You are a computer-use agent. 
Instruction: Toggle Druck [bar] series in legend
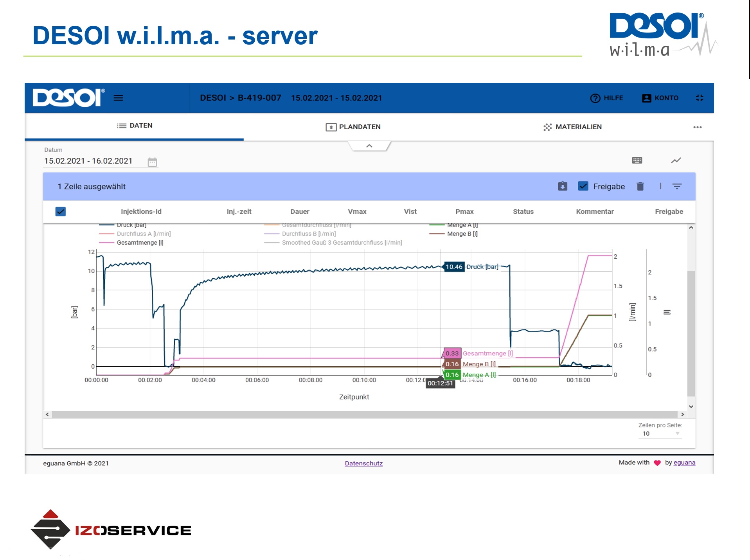123,225
